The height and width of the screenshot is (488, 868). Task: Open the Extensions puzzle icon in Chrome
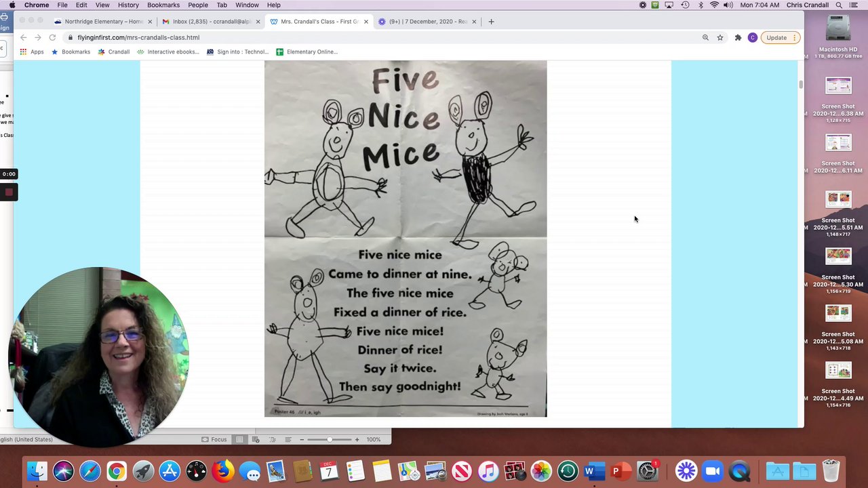click(738, 37)
